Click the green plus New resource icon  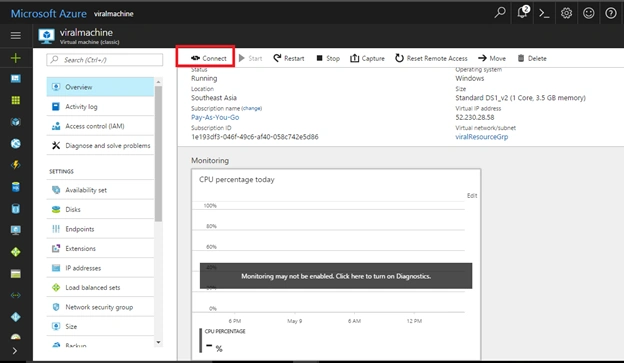click(x=16, y=58)
